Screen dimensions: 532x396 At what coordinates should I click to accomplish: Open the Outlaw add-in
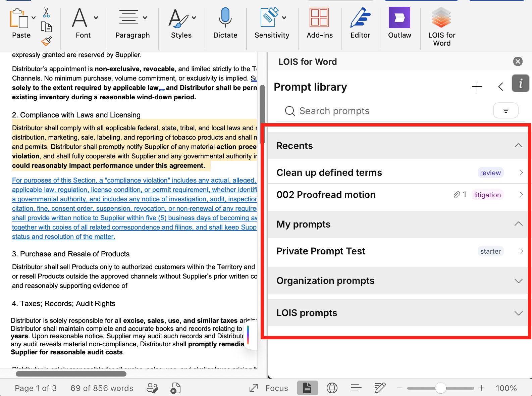[400, 23]
